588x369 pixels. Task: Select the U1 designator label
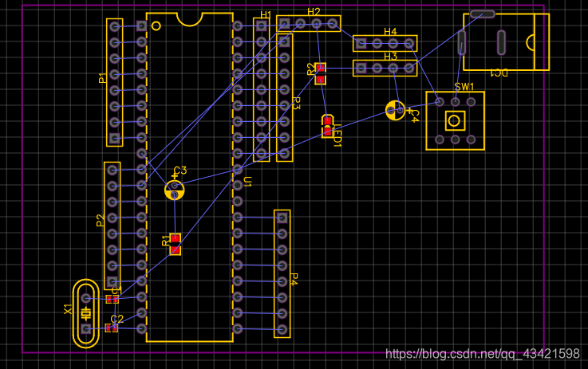pyautogui.click(x=247, y=182)
